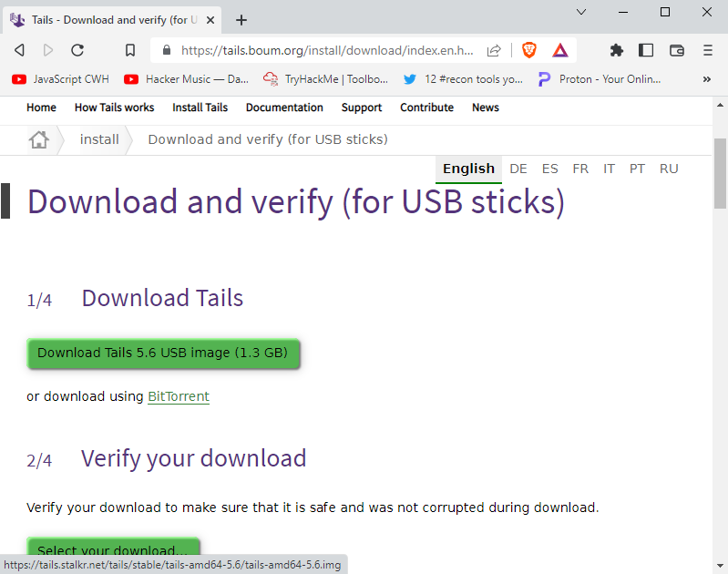Click the Brave Rewards triangle icon

point(559,51)
